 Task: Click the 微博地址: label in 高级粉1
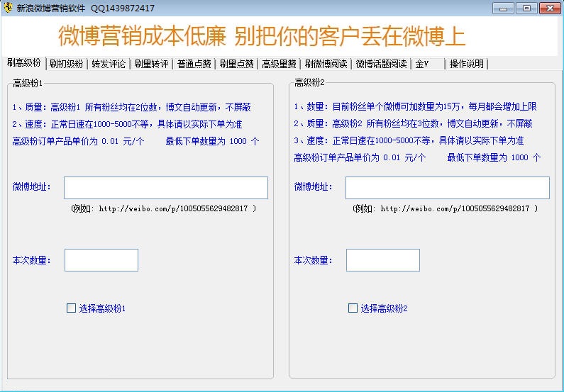32,187
